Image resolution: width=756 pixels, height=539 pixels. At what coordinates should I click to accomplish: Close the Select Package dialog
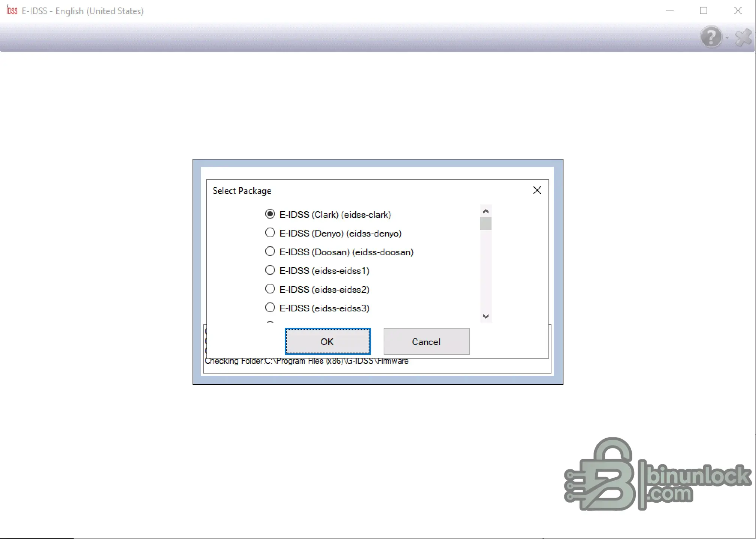tap(537, 191)
